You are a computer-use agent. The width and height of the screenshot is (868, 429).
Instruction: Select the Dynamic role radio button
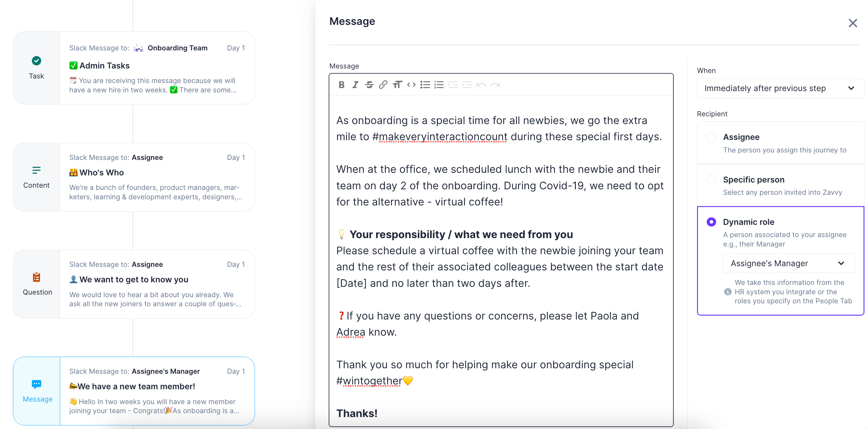(711, 222)
